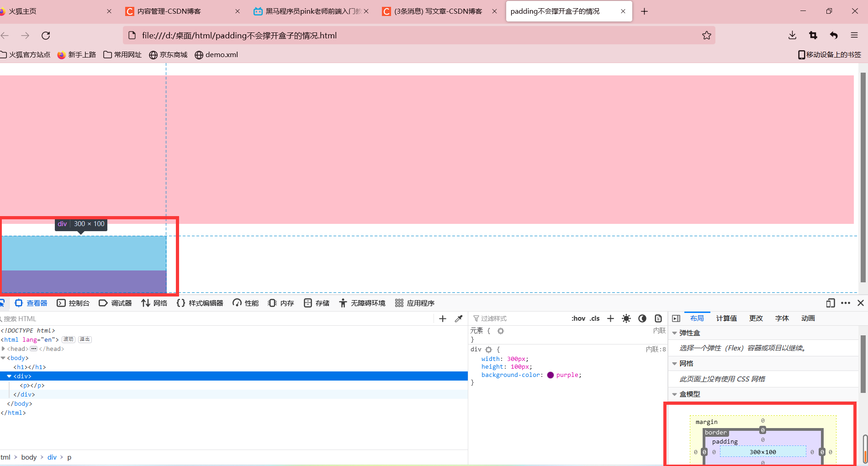Viewport: 868px width, 466px height.
Task: Bookmark this page with star icon
Action: pos(706,35)
